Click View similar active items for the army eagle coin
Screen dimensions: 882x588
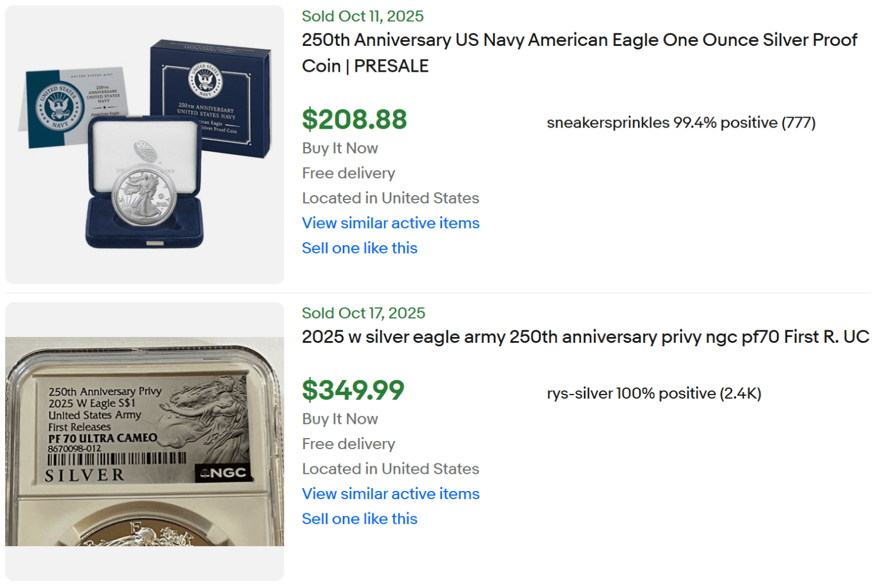pos(390,493)
